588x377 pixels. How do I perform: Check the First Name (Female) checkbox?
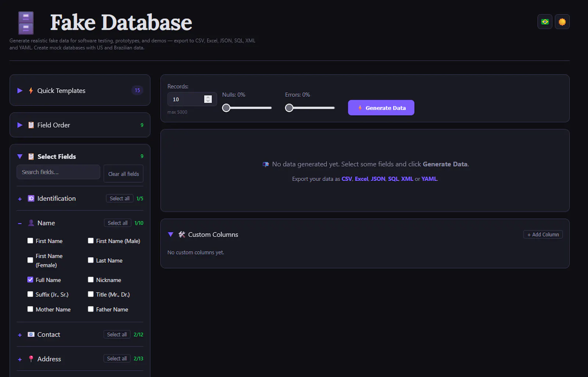pyautogui.click(x=30, y=260)
